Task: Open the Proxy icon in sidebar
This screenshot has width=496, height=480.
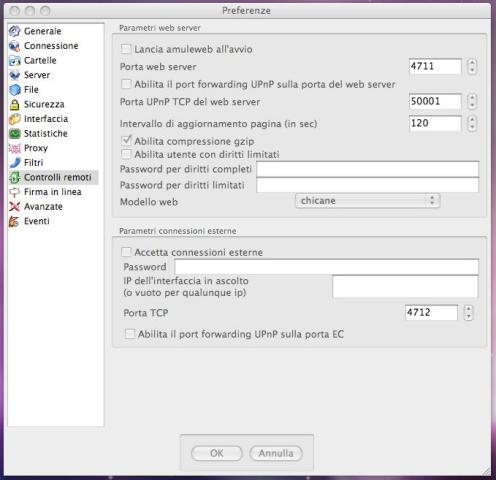Action: pos(15,148)
